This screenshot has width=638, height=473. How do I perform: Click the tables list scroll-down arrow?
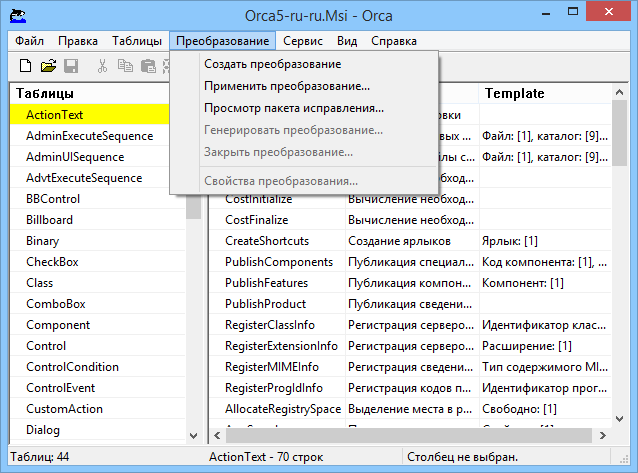(194, 436)
